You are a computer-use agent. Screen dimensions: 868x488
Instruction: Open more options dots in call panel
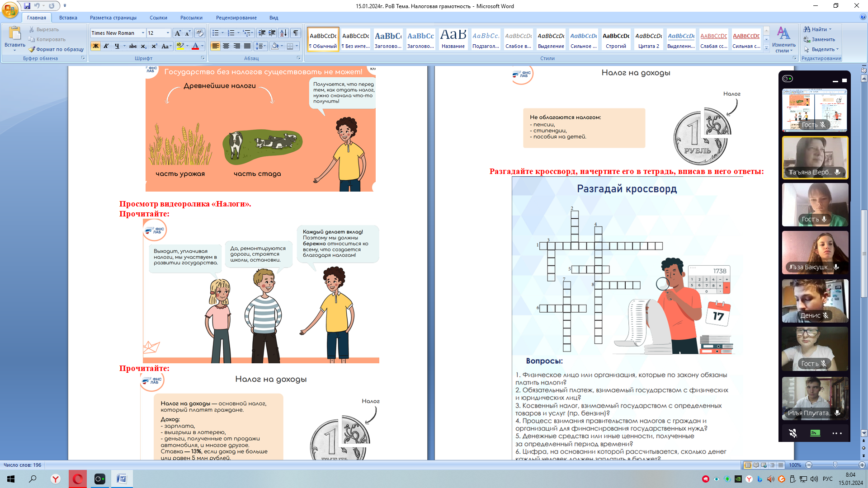click(837, 433)
